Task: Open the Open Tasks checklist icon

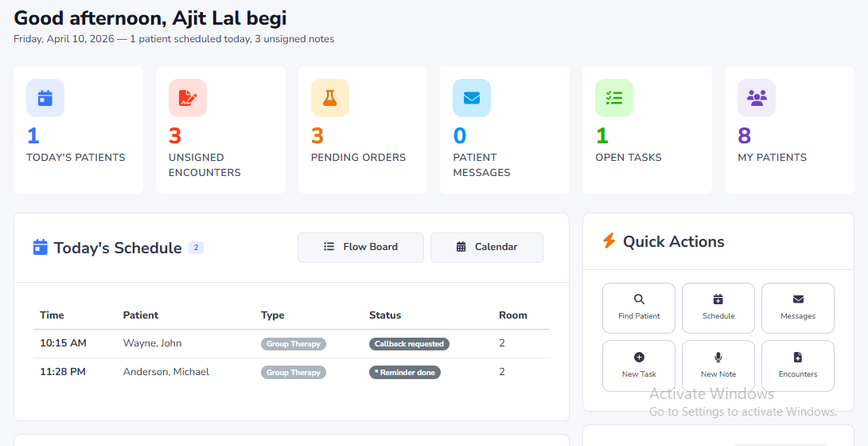Action: [x=614, y=98]
